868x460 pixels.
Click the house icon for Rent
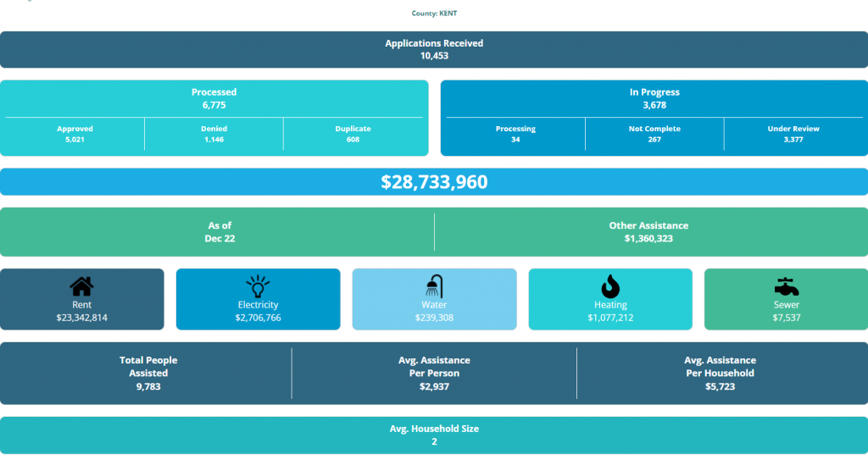coord(81,286)
